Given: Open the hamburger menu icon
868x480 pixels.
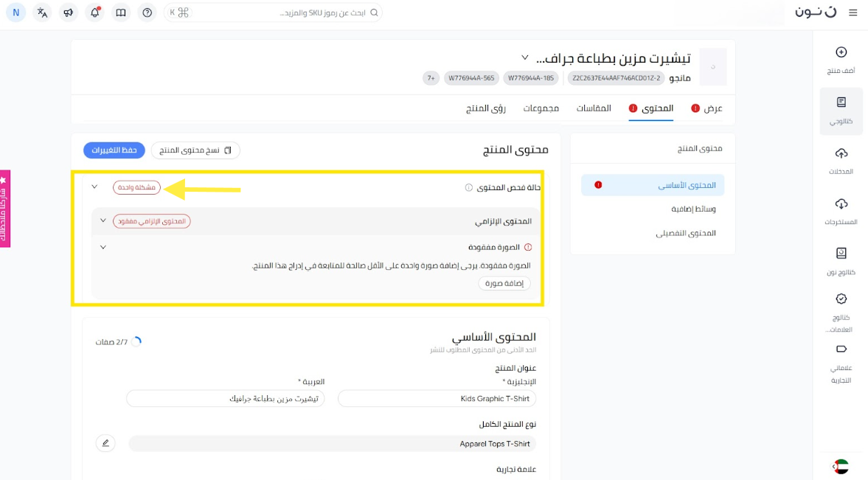Looking at the screenshot, I should pyautogui.click(x=853, y=13).
